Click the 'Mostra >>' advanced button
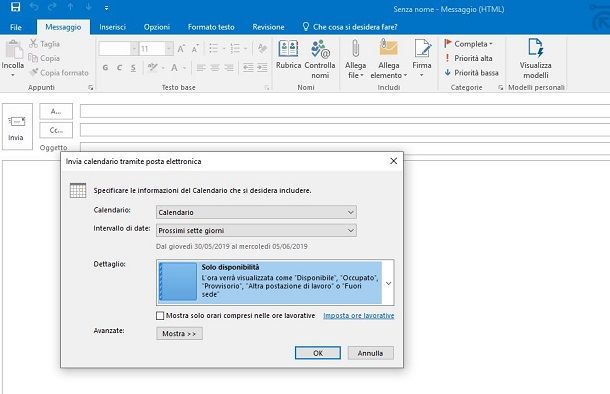This screenshot has height=394, width=610. 179,333
